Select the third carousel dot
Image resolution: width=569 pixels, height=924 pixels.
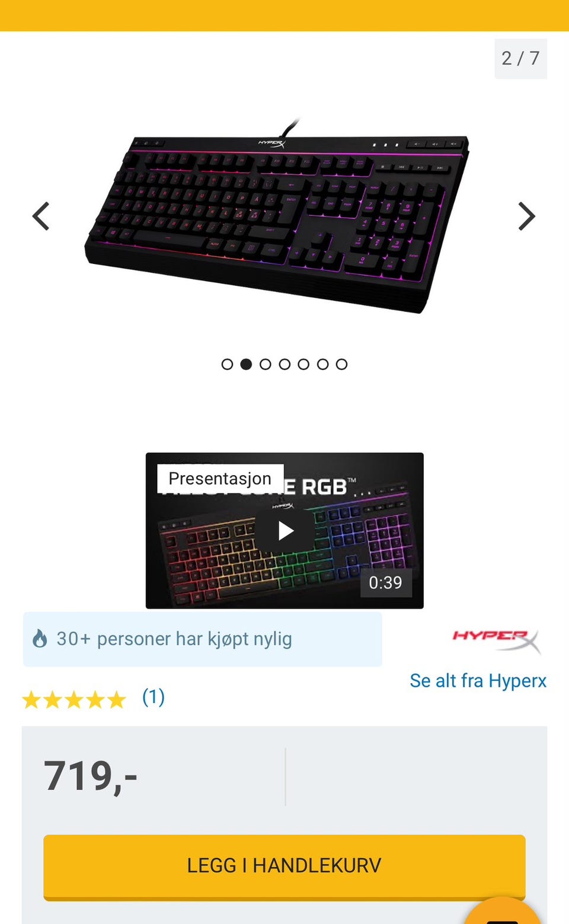click(266, 364)
